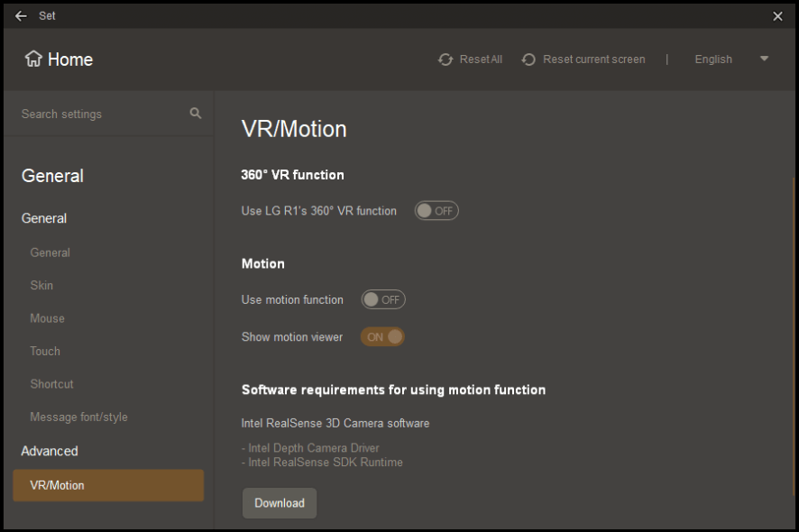
Task: Click the Download button
Action: (x=280, y=503)
